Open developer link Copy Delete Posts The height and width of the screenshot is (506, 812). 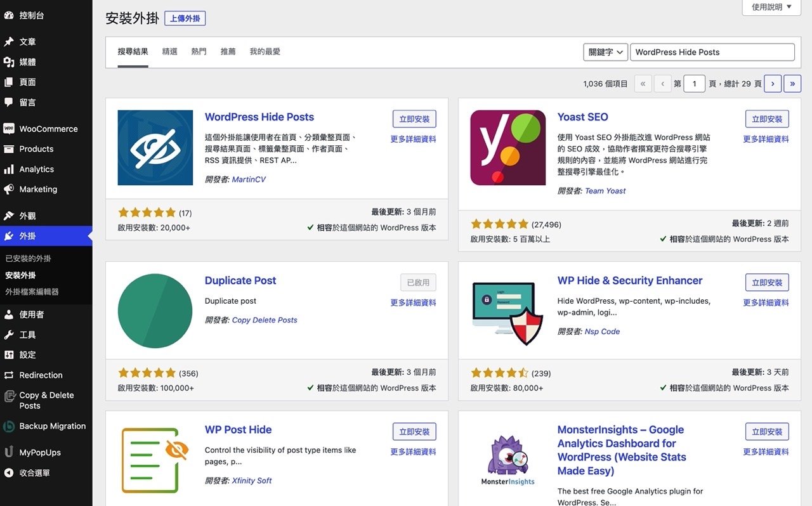[x=265, y=320]
